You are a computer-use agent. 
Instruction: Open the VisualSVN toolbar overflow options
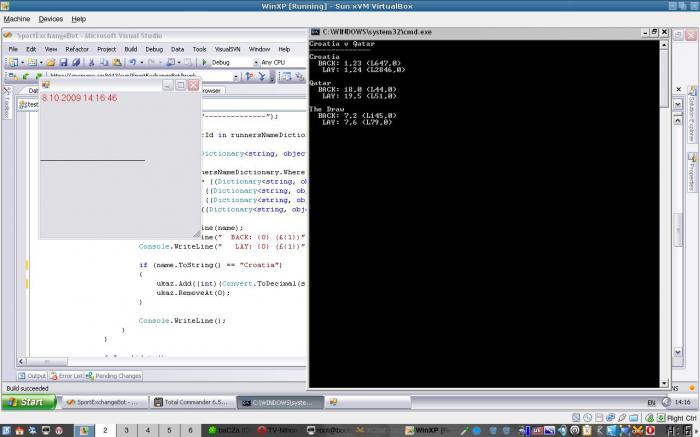(x=272, y=77)
